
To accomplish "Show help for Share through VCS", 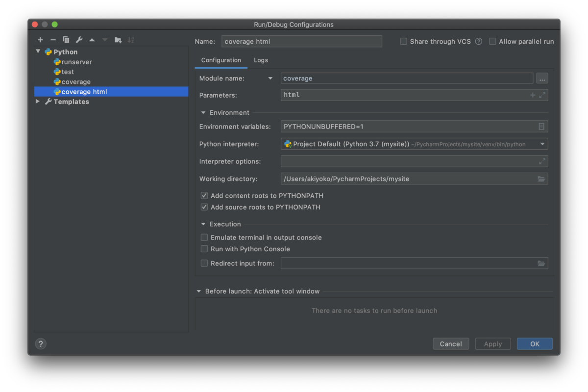I will [x=479, y=42].
